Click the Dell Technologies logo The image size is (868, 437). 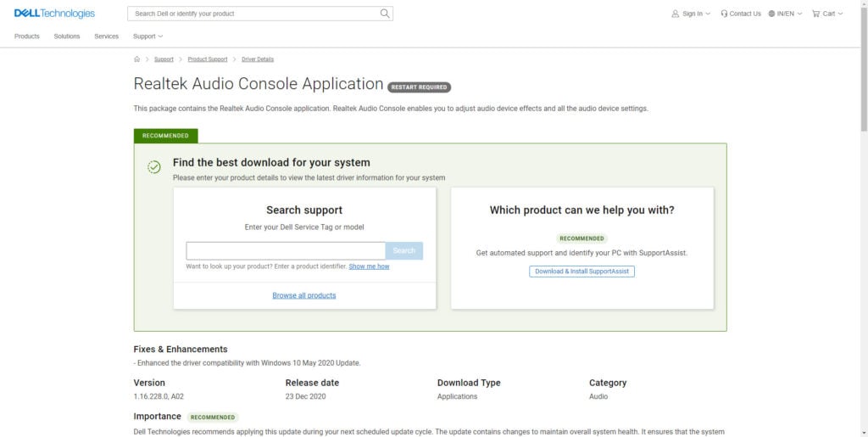click(x=55, y=14)
